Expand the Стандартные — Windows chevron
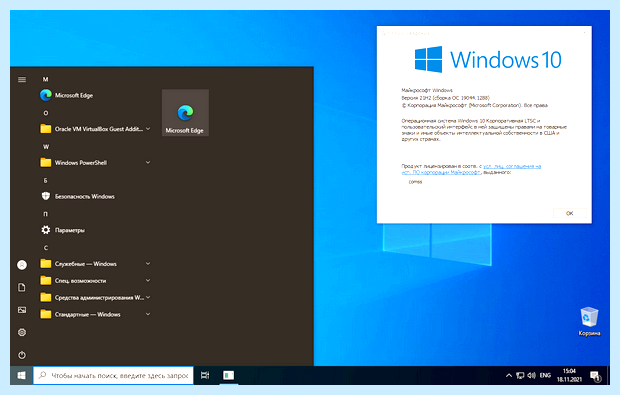 [x=148, y=314]
